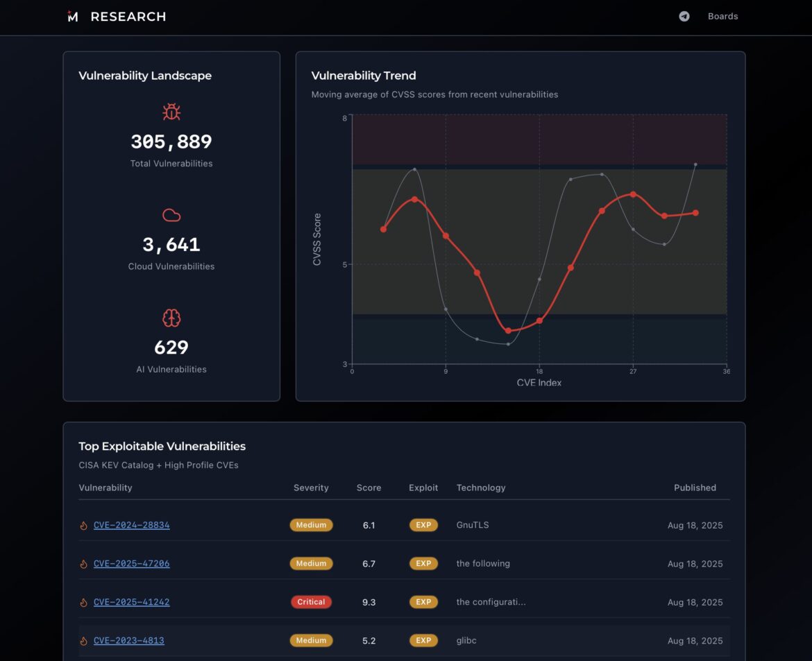Click the Telegram icon in header

[x=684, y=17]
